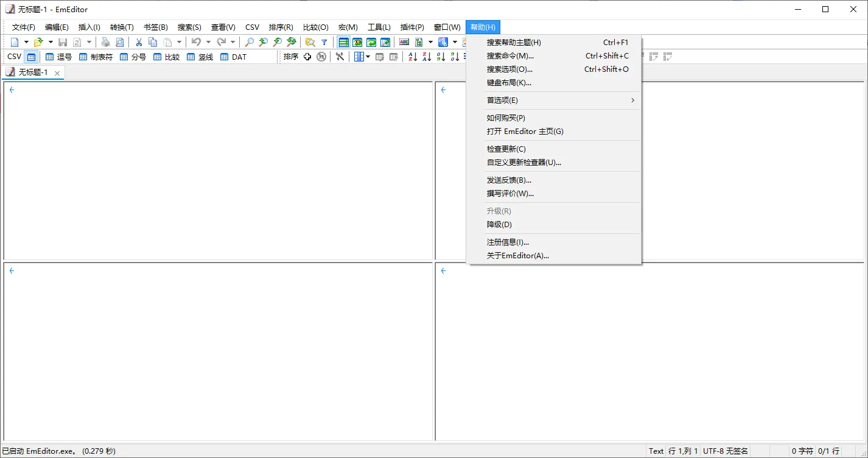Open 关于EmEditor(A) dialog
Viewport: 868px width, 458px height.
517,255
